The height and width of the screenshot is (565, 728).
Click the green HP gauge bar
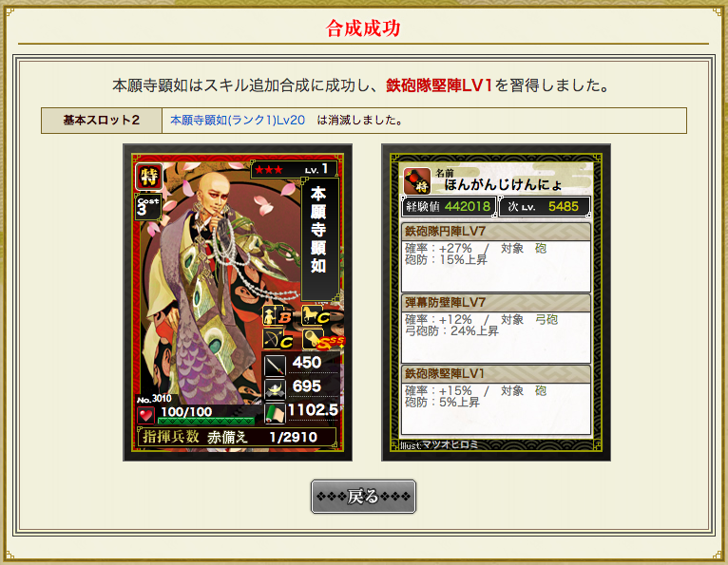click(205, 421)
